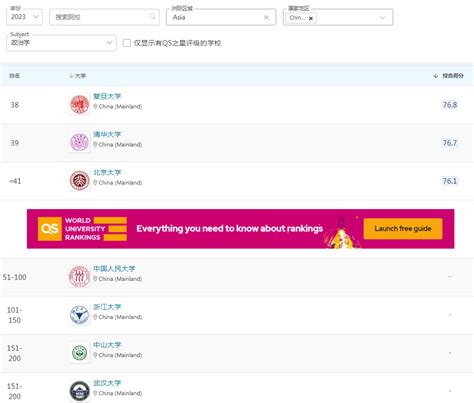Click the score 76.8 for 复旦大学
This screenshot has width=474, height=403.
(x=450, y=105)
